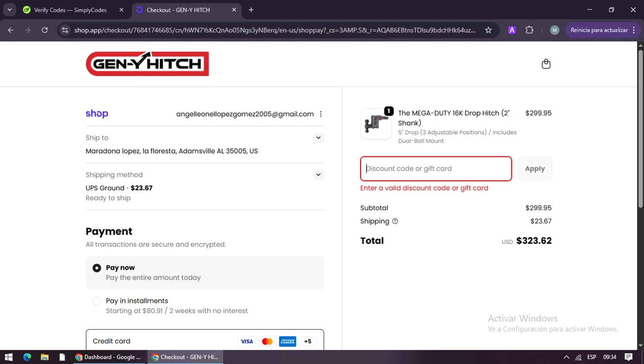Image resolution: width=644 pixels, height=364 pixels.
Task: Open the Chrome profile M avatar
Action: [x=555, y=30]
